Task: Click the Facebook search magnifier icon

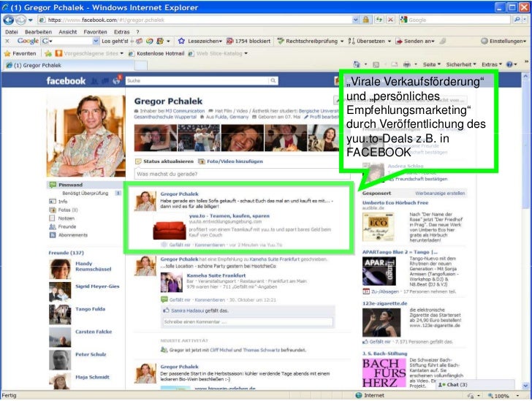Action: tap(273, 80)
